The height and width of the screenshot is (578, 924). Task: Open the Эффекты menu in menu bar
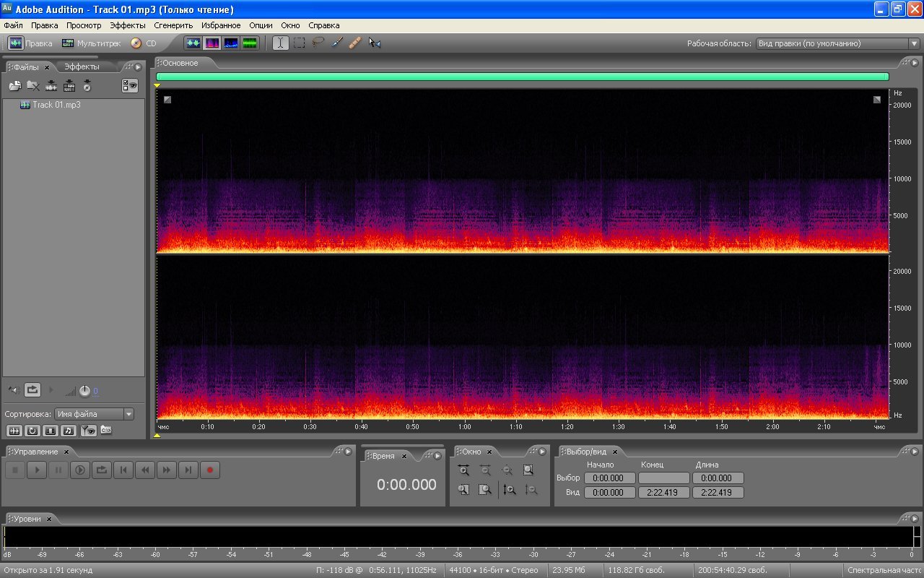127,25
